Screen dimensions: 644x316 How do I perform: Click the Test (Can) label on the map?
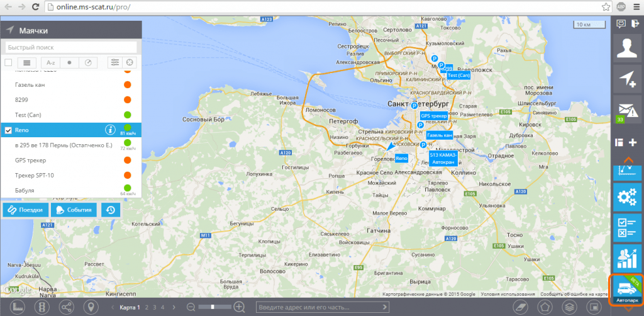[x=458, y=76]
